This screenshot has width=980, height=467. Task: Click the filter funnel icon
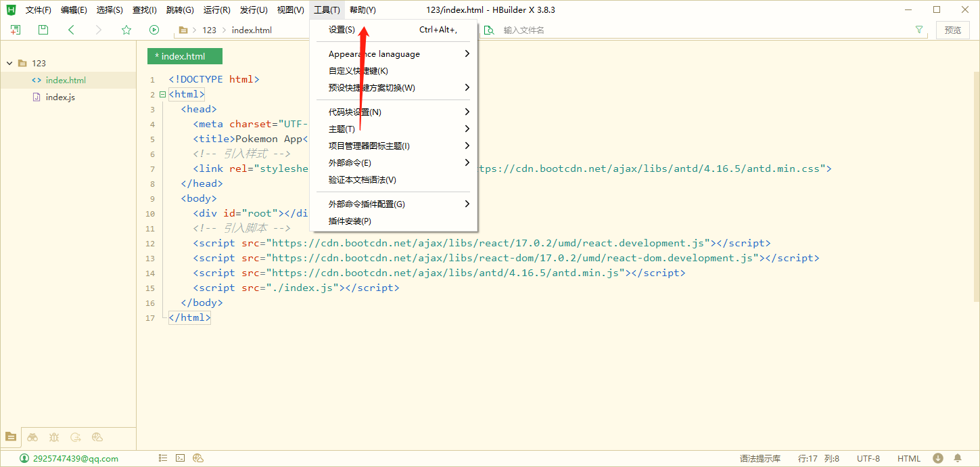(918, 30)
